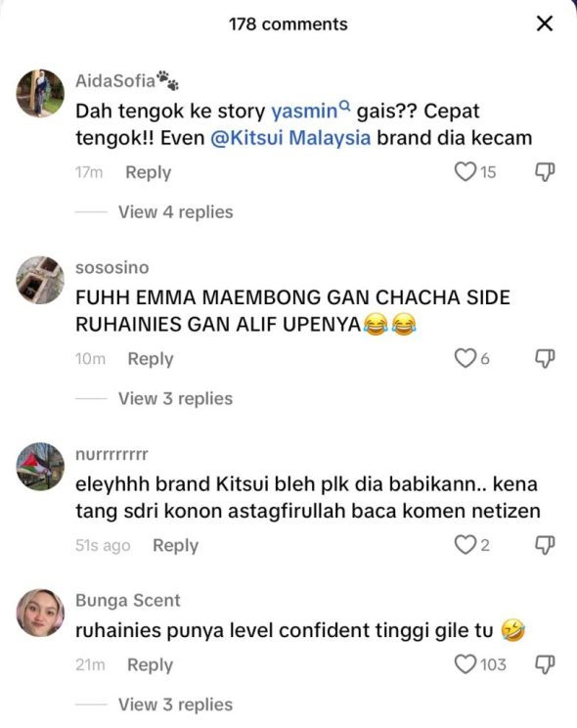Tap heart icon on sososino's comment
Screen dimensions: 577x728
(466, 358)
